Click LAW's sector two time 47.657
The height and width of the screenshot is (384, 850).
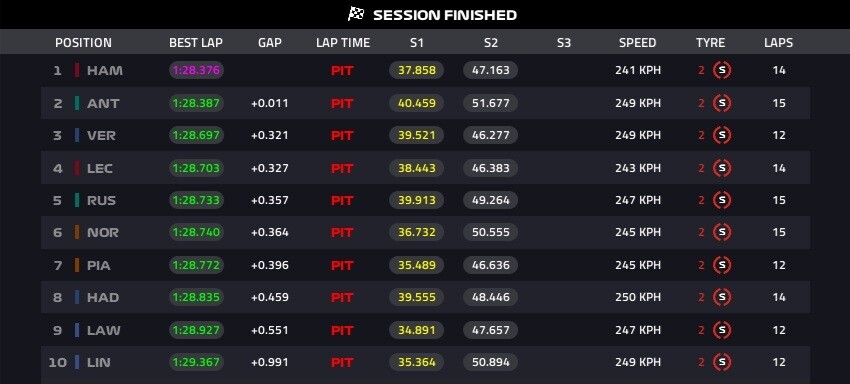click(491, 330)
